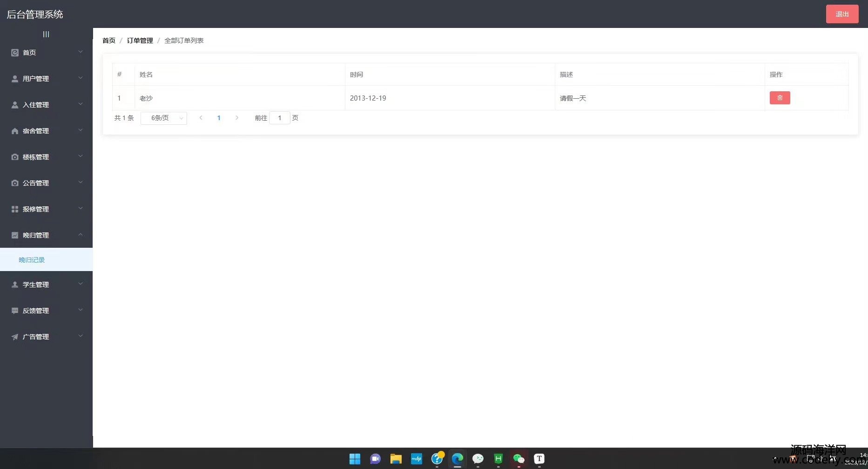Open Microsoft Edge from the taskbar
Image resolution: width=868 pixels, height=469 pixels.
tap(458, 459)
